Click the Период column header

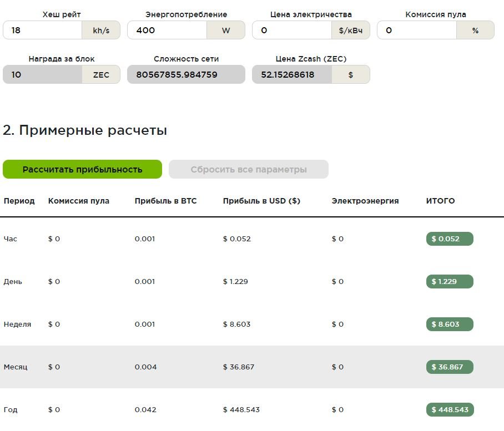[x=19, y=201]
